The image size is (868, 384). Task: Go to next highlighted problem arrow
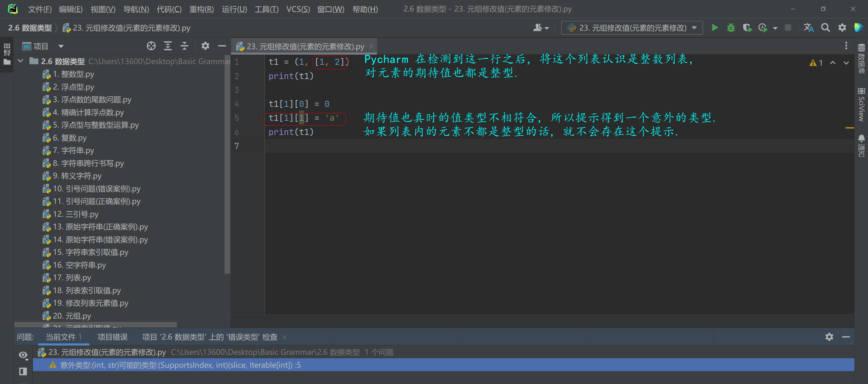(x=846, y=63)
